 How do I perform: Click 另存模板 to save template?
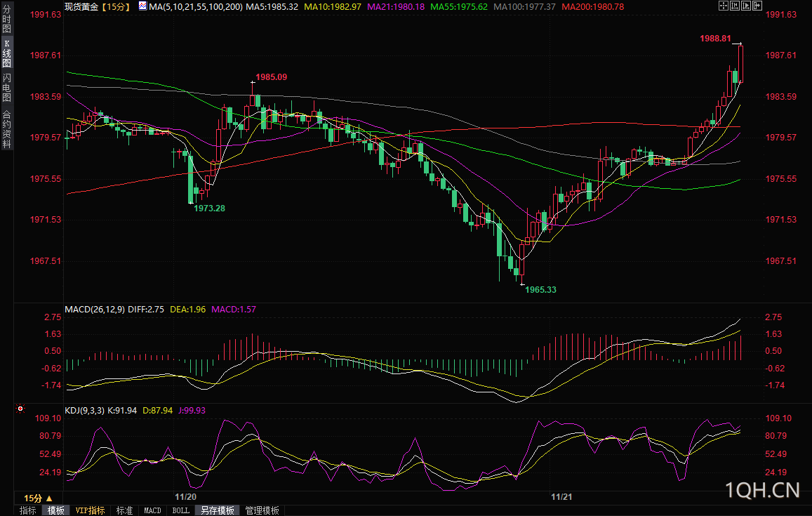[217, 510]
